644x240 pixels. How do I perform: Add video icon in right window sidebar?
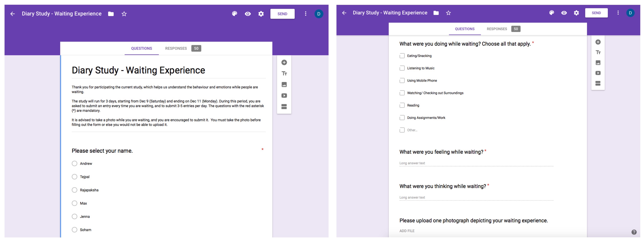click(x=598, y=73)
